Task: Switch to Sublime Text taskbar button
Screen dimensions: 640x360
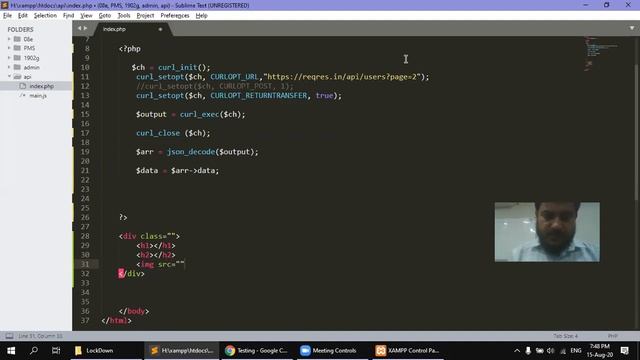Action: pyautogui.click(x=182, y=351)
